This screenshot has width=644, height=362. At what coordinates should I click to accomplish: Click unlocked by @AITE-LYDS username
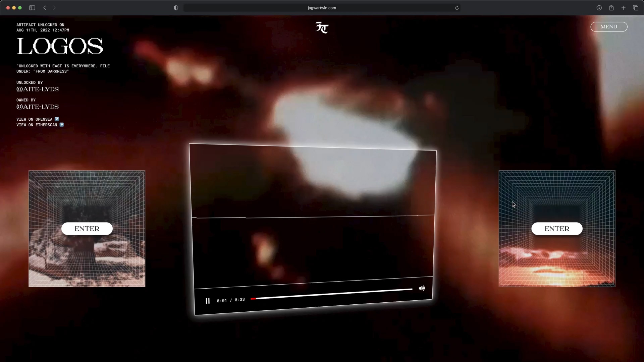click(x=38, y=89)
